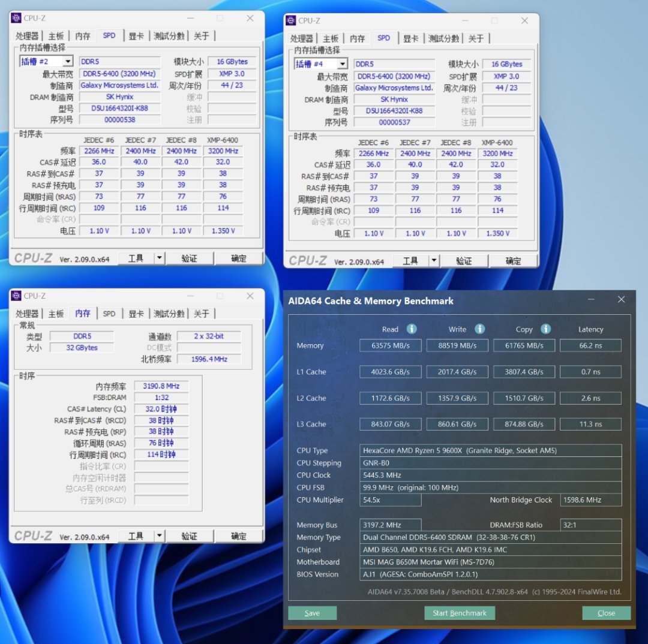
Task: Click North Bridge Clock value 1598.6 MHz
Action: click(590, 500)
